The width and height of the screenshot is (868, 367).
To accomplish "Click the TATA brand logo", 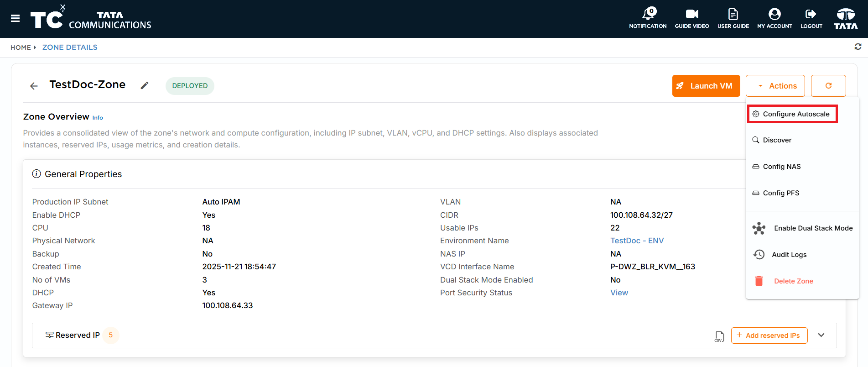I will [846, 19].
